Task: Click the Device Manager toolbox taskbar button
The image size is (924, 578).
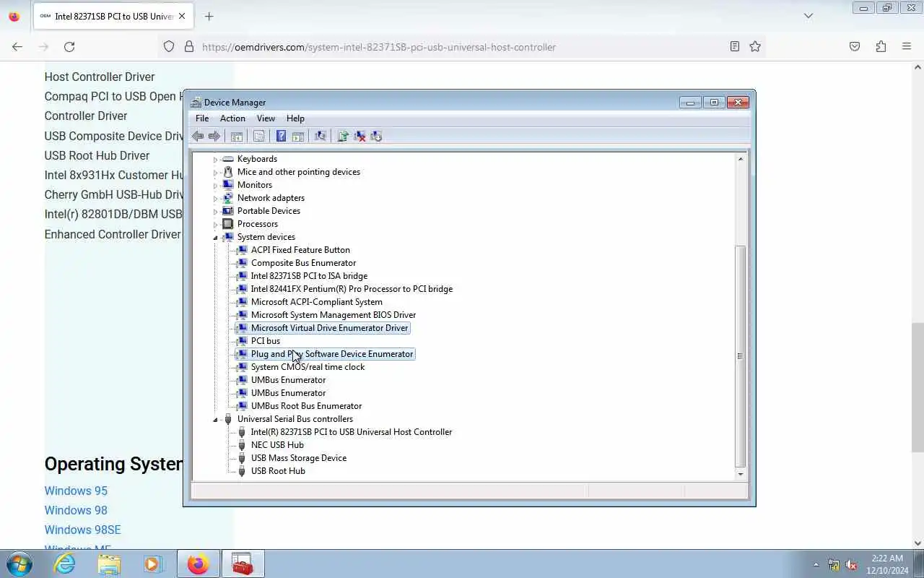Action: coord(243,564)
